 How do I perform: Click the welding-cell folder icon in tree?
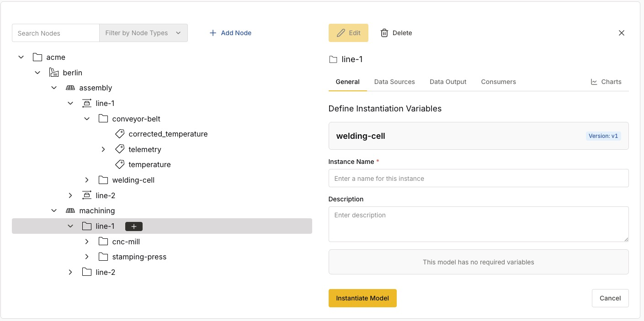(103, 180)
